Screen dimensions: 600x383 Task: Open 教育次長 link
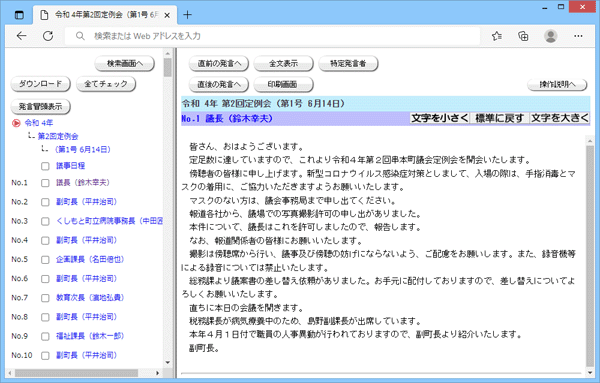[x=90, y=298]
